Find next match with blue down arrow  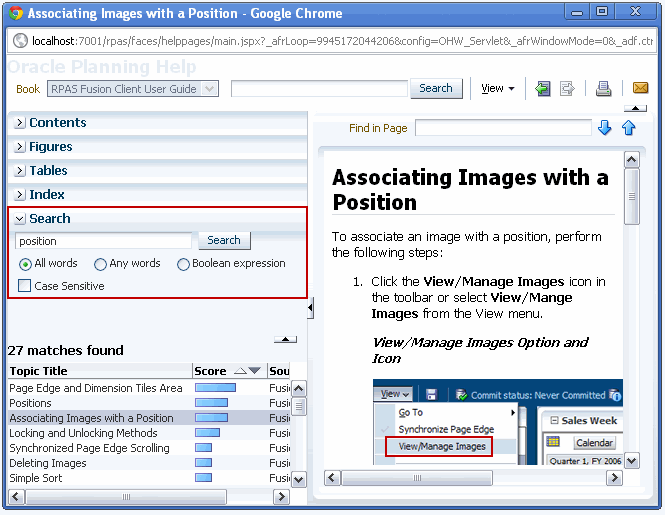point(604,128)
